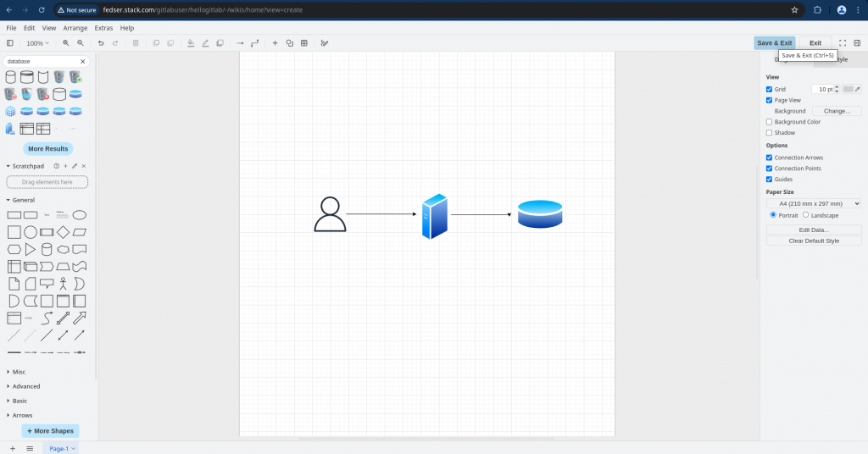
Task: Open the Arrange menu
Action: [75, 28]
